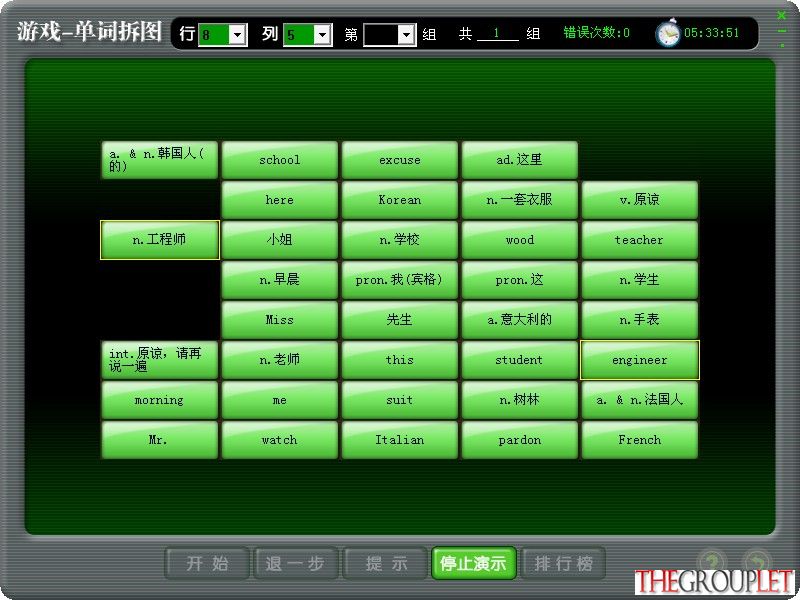Select the 'student' word tile
The width and height of the screenshot is (800, 600).
point(519,360)
